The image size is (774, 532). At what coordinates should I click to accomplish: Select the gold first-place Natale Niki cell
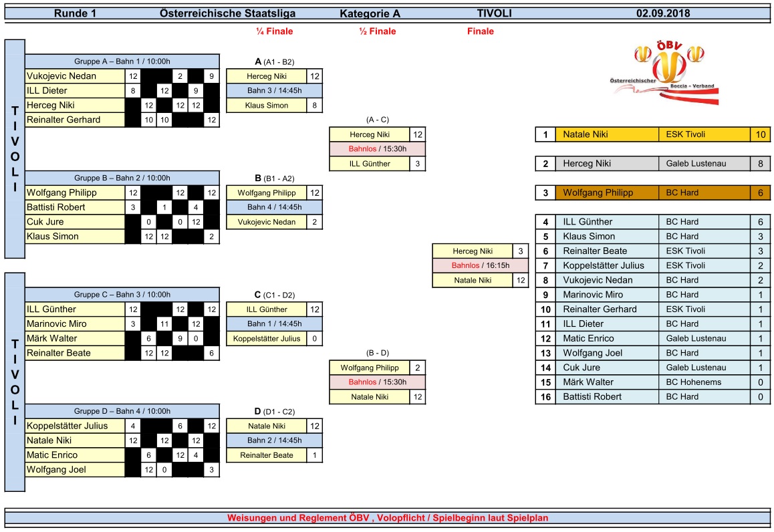coord(606,134)
